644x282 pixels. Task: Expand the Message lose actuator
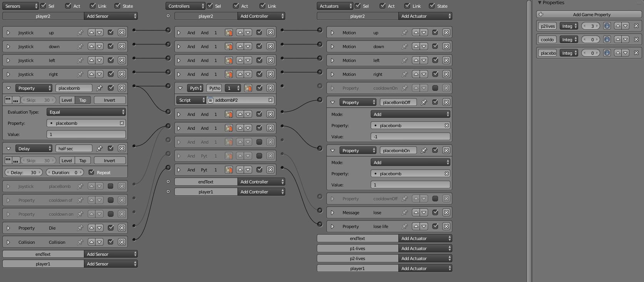333,213
